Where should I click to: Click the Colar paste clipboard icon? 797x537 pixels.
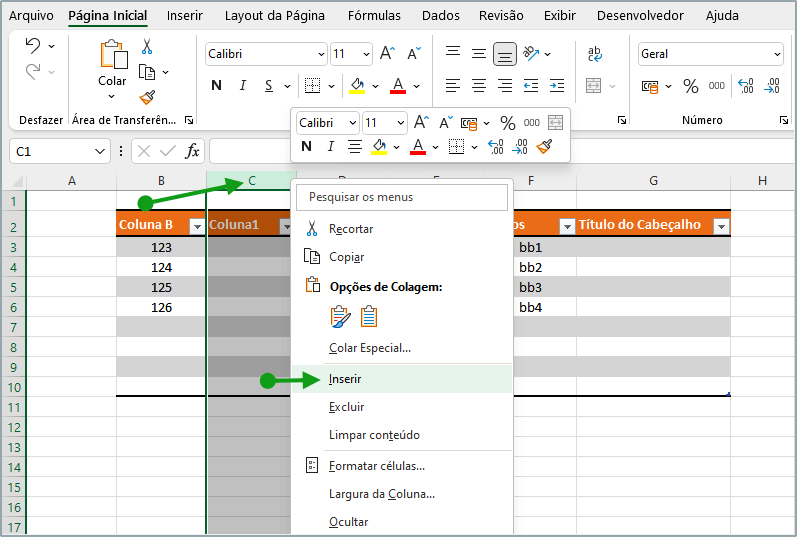(113, 54)
